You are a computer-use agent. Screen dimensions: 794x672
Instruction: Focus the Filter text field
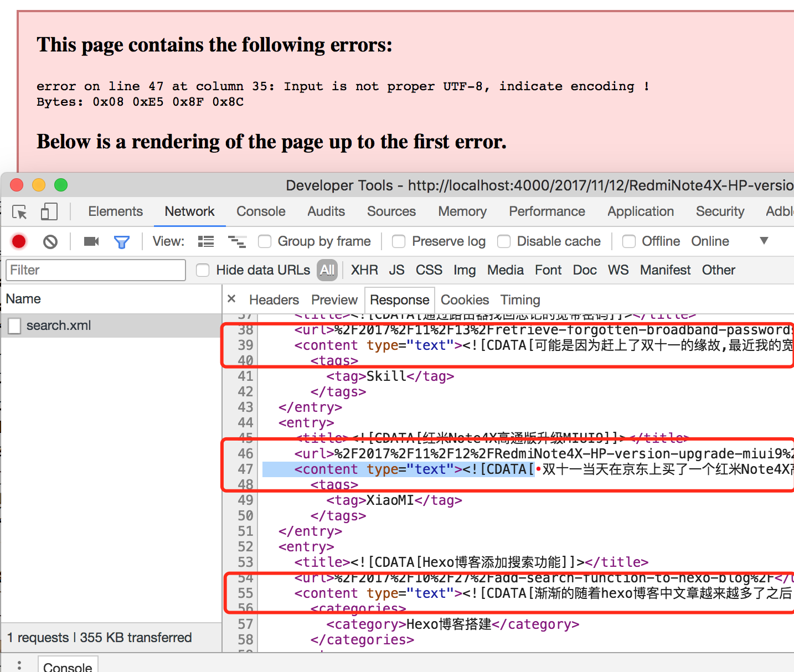pos(96,270)
